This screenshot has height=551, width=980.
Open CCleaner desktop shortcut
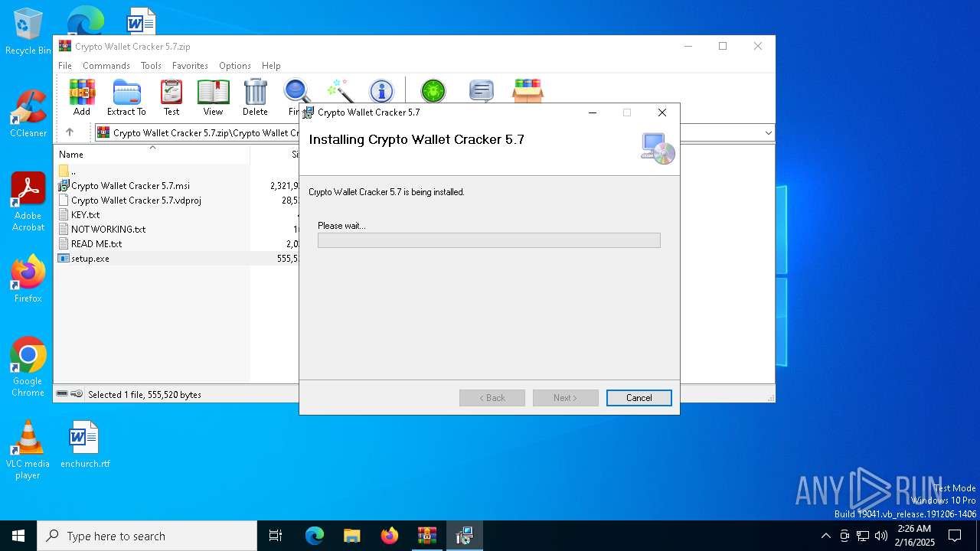(28, 114)
